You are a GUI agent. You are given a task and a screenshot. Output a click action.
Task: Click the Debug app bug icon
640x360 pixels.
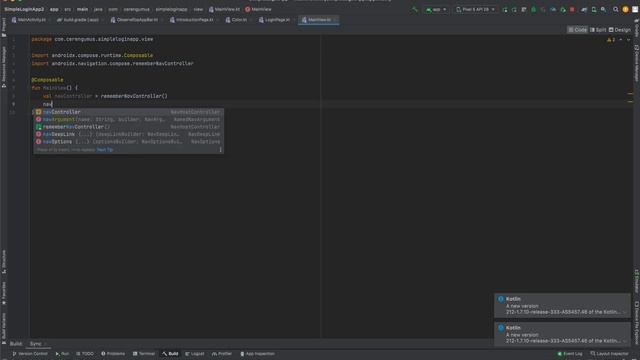533,9
